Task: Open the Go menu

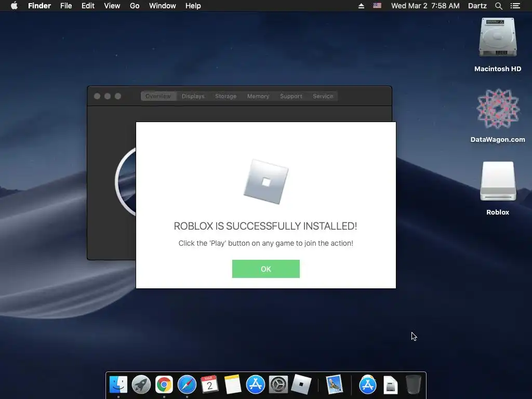Action: (135, 6)
